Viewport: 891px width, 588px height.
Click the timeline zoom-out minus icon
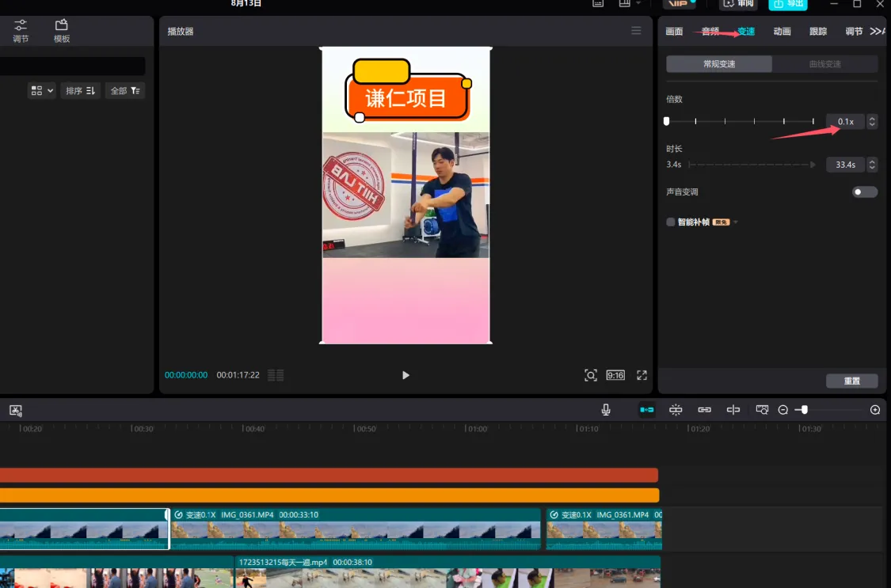click(x=783, y=410)
